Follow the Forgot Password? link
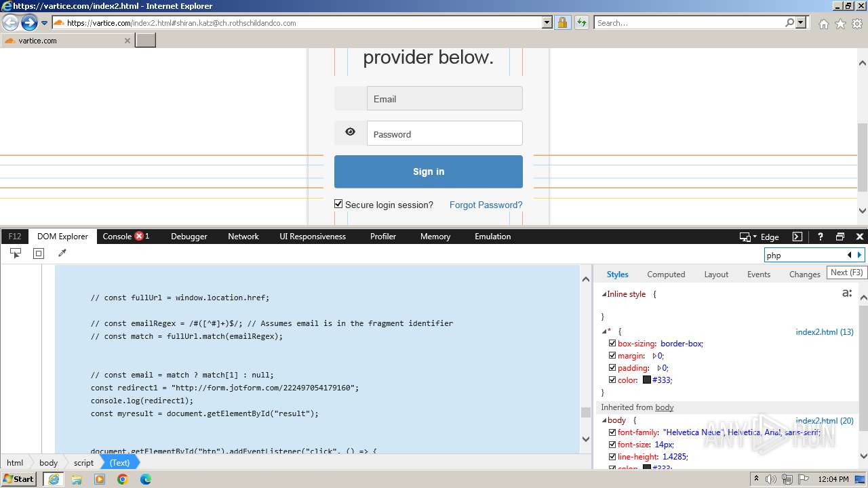868x488 pixels. [x=486, y=205]
